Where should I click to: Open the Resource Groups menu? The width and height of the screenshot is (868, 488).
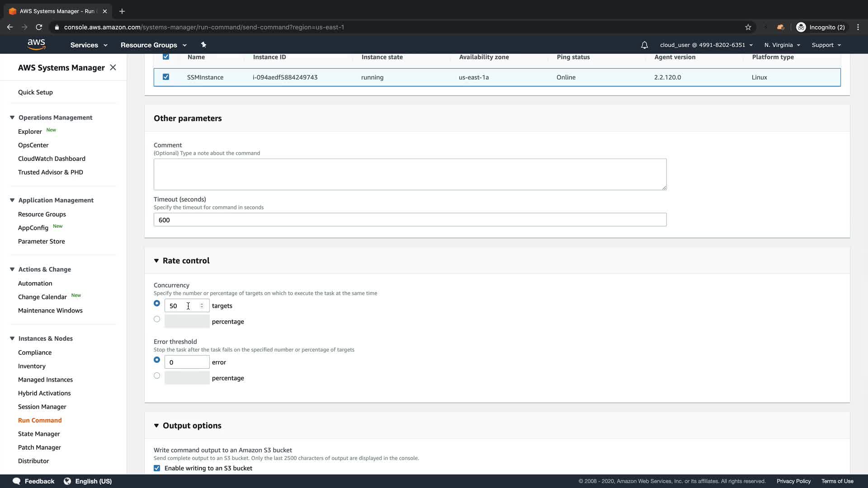[x=153, y=45]
